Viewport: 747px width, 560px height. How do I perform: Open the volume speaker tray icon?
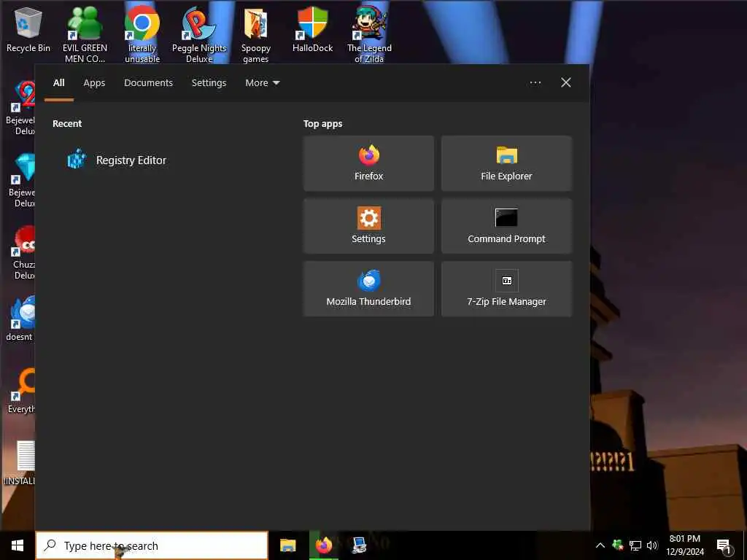[x=651, y=545]
